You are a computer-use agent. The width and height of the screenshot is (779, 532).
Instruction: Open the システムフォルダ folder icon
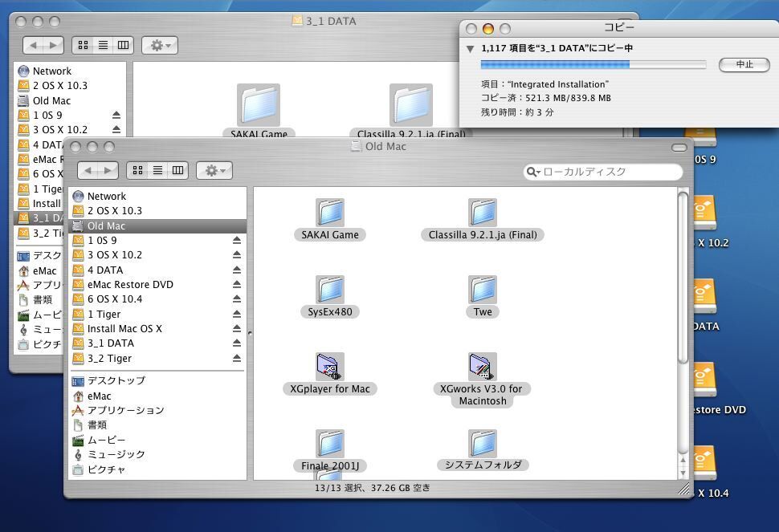[x=482, y=444]
